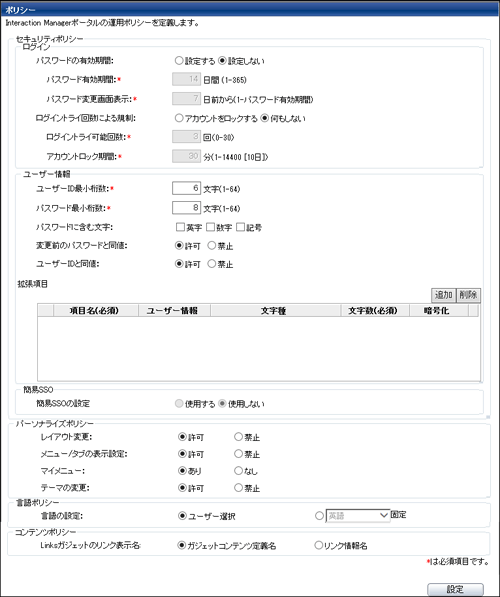
Task: Select 設定しない for password expiry
Action: click(222, 61)
